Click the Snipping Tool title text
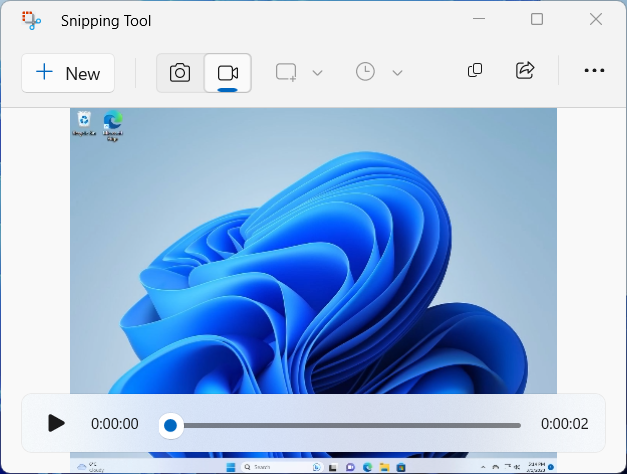627x474 pixels. tap(106, 21)
